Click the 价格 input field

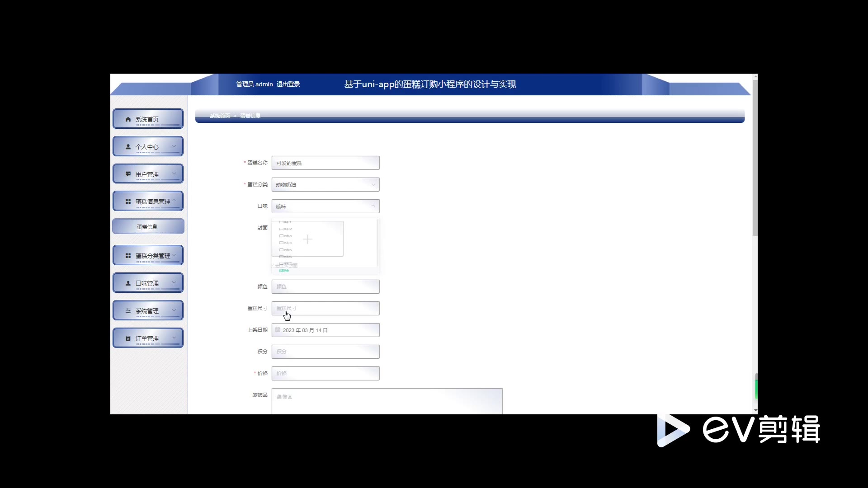coord(325,373)
